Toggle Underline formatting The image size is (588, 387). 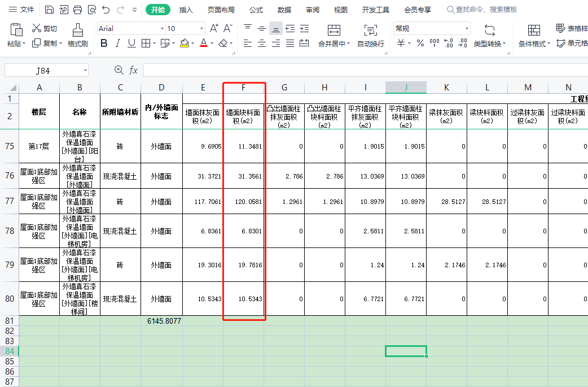(x=131, y=44)
